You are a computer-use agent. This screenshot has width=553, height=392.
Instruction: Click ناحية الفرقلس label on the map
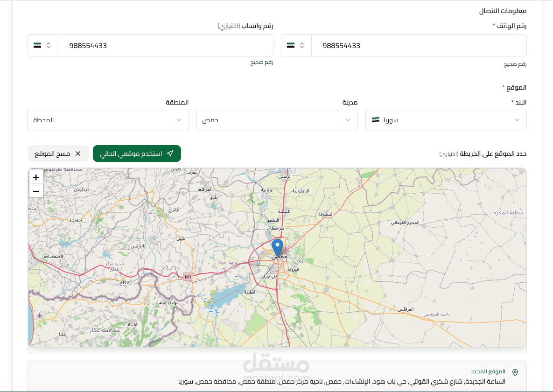click(437, 315)
